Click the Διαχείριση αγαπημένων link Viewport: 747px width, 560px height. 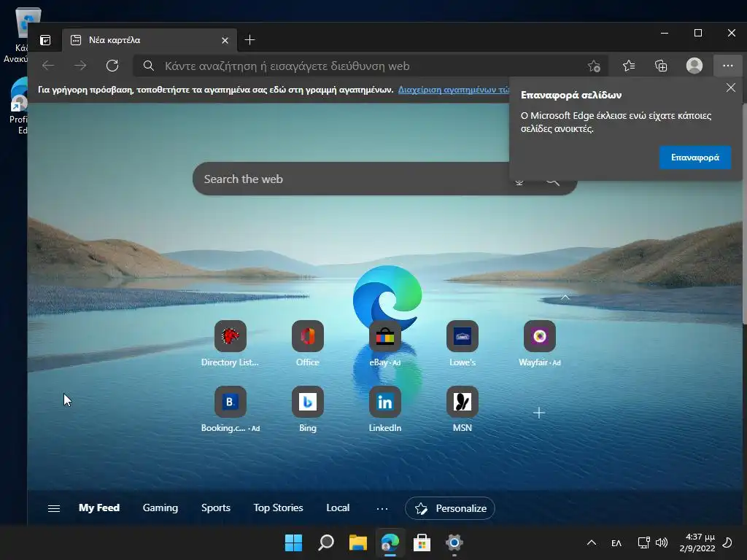pyautogui.click(x=454, y=90)
